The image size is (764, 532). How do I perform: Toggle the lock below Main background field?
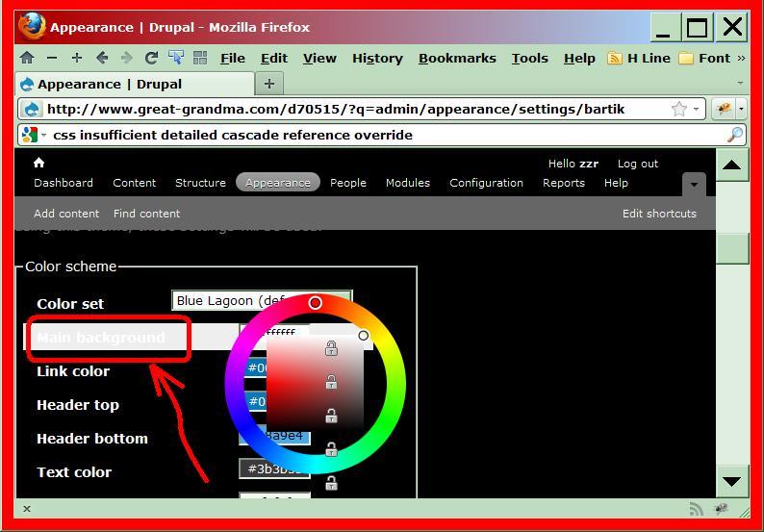331,348
